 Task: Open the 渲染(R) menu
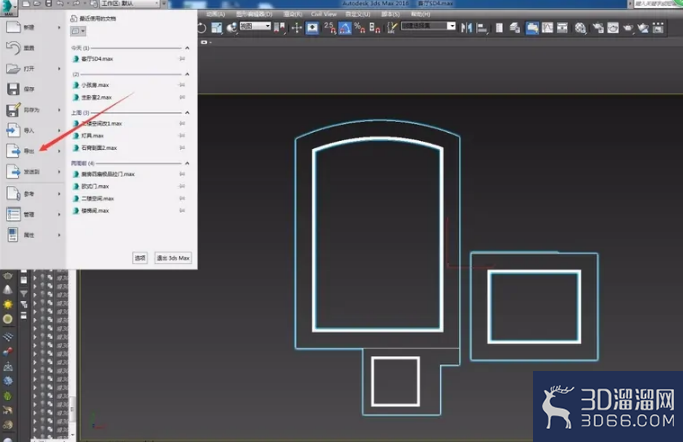pyautogui.click(x=292, y=14)
